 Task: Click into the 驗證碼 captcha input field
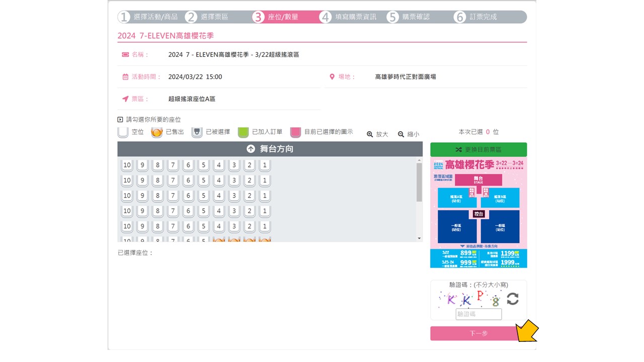(478, 314)
